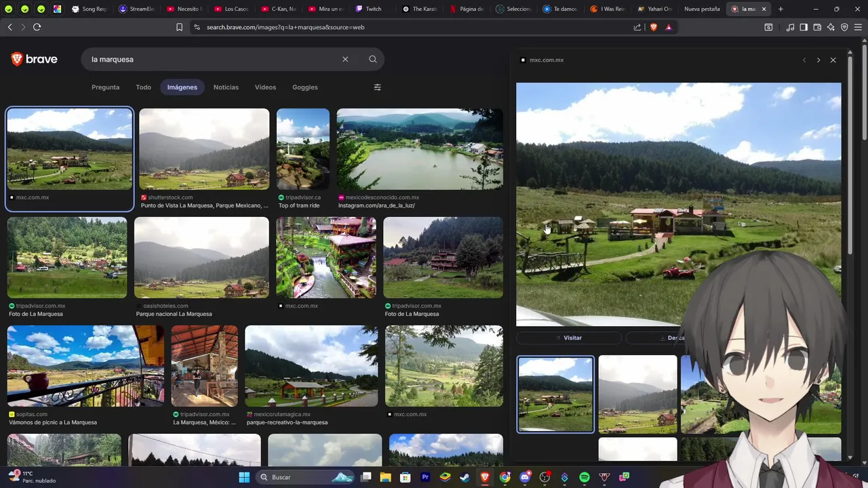Screen dimensions: 868x488
Task: Toggle the sidebar panel icon in toolbar
Action: pos(804,27)
